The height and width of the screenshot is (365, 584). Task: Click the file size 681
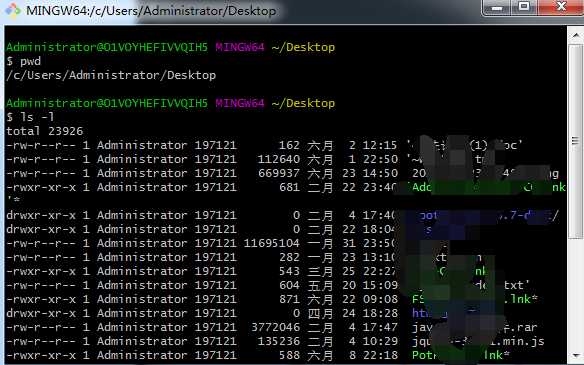pos(289,187)
